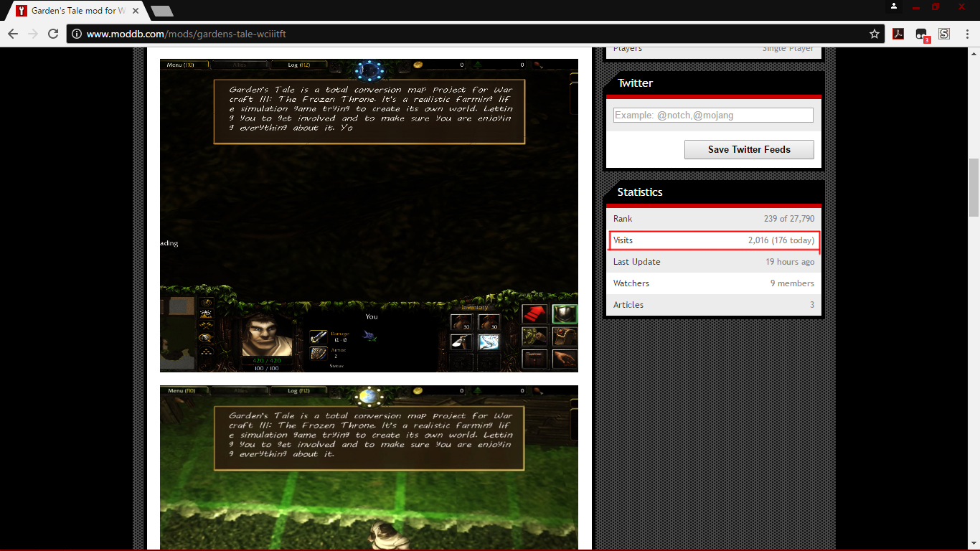The width and height of the screenshot is (980, 551).
Task: Click the 2,016 (176 today) visits value
Action: click(x=781, y=240)
